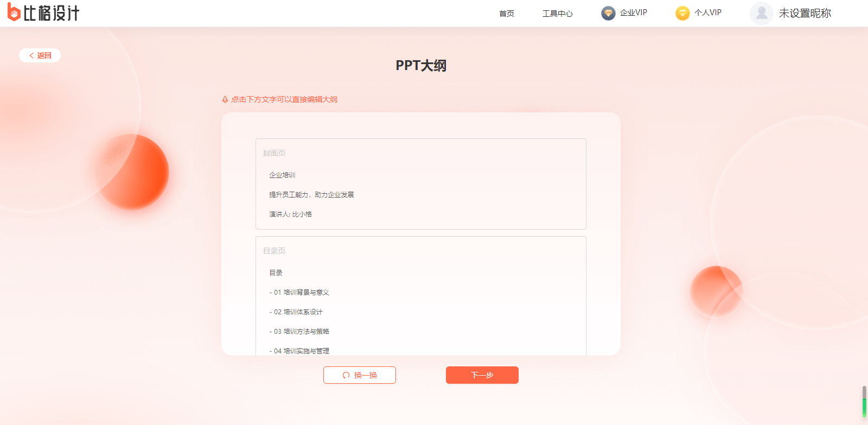Image resolution: width=868 pixels, height=425 pixels.
Task: Edit the 目录 heading text
Action: click(276, 272)
